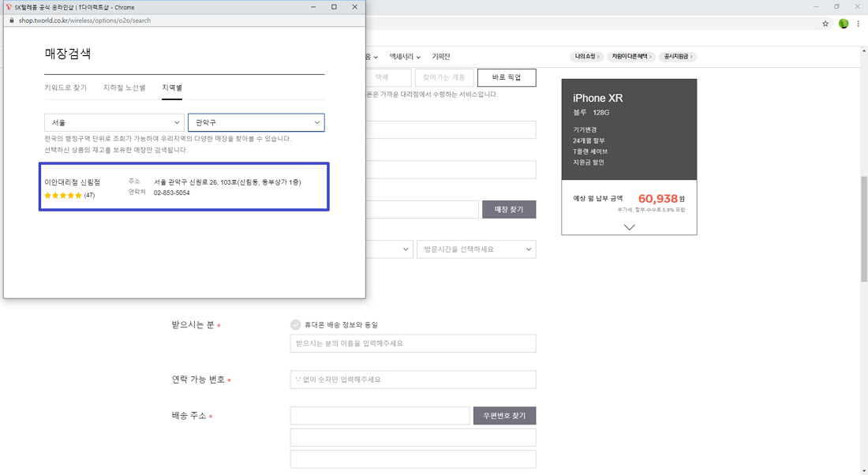Click the 24개월 할부 line in the iPhone XR card
The height and width of the screenshot is (475, 868).
[x=589, y=140]
